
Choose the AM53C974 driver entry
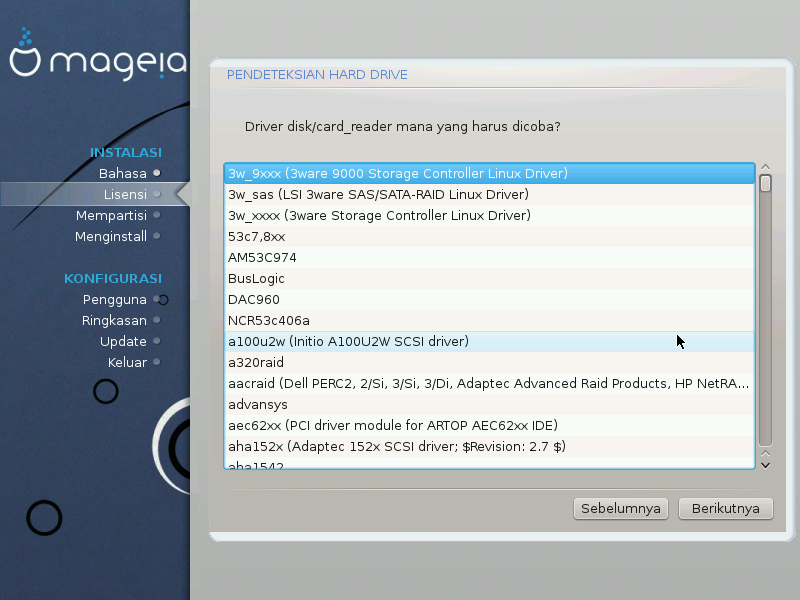point(489,257)
